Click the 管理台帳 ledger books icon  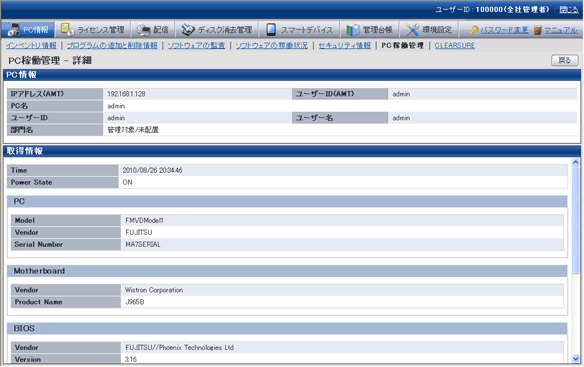353,29
